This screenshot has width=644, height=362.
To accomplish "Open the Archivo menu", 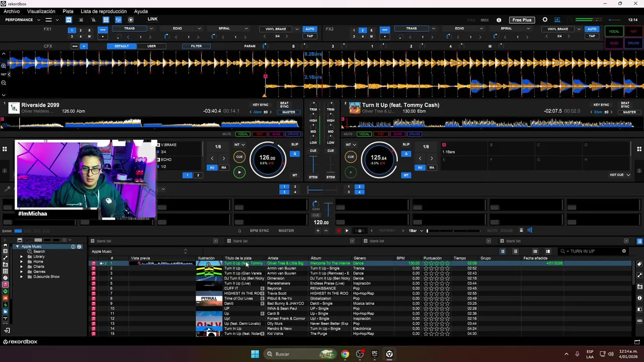I will [x=12, y=12].
